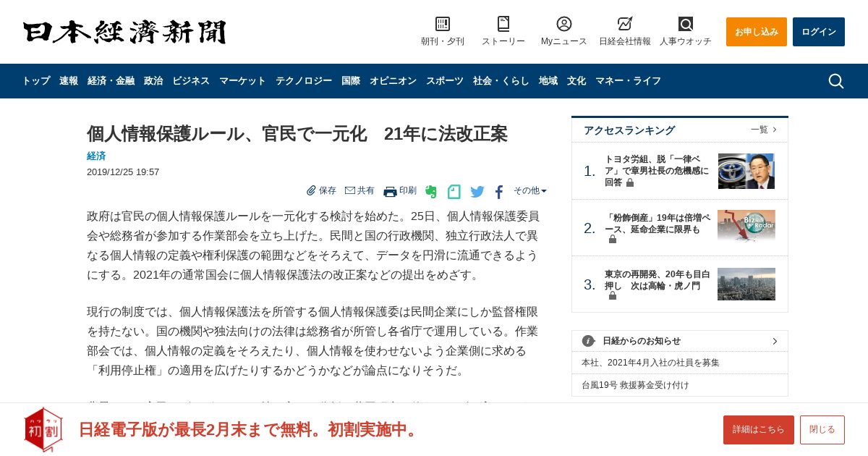Open 政治 section
This screenshot has width=868, height=456.
tap(153, 81)
